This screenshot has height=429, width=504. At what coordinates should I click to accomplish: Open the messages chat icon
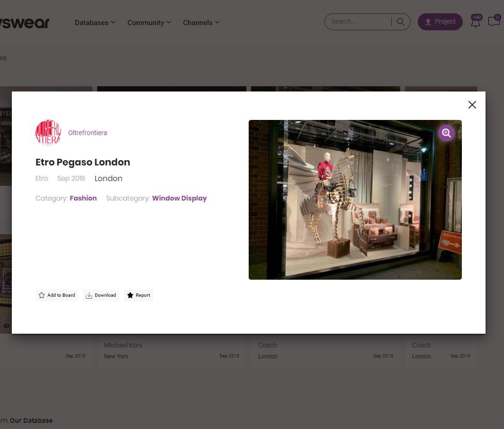click(494, 21)
